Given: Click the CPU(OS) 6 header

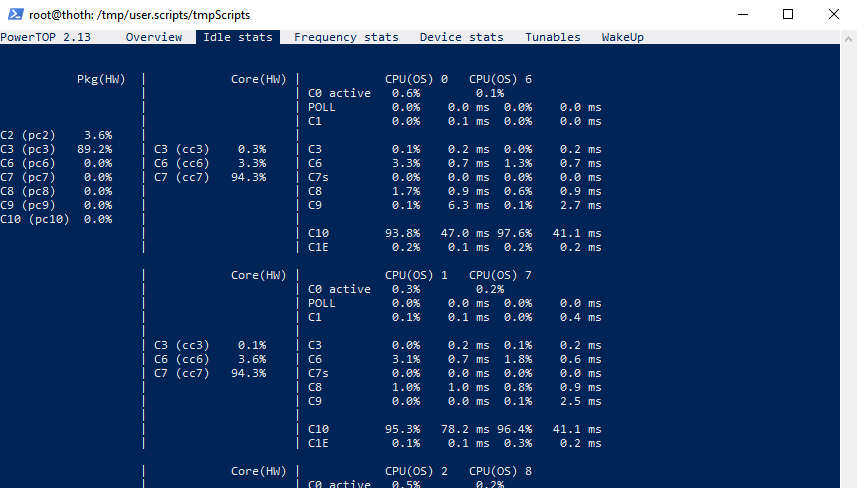Looking at the screenshot, I should pyautogui.click(x=500, y=79).
